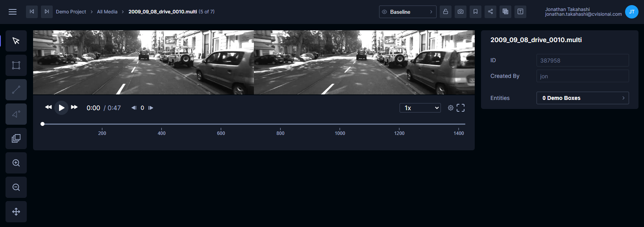The height and width of the screenshot is (227, 644).
Task: Select the pan move tool
Action: (x=16, y=212)
